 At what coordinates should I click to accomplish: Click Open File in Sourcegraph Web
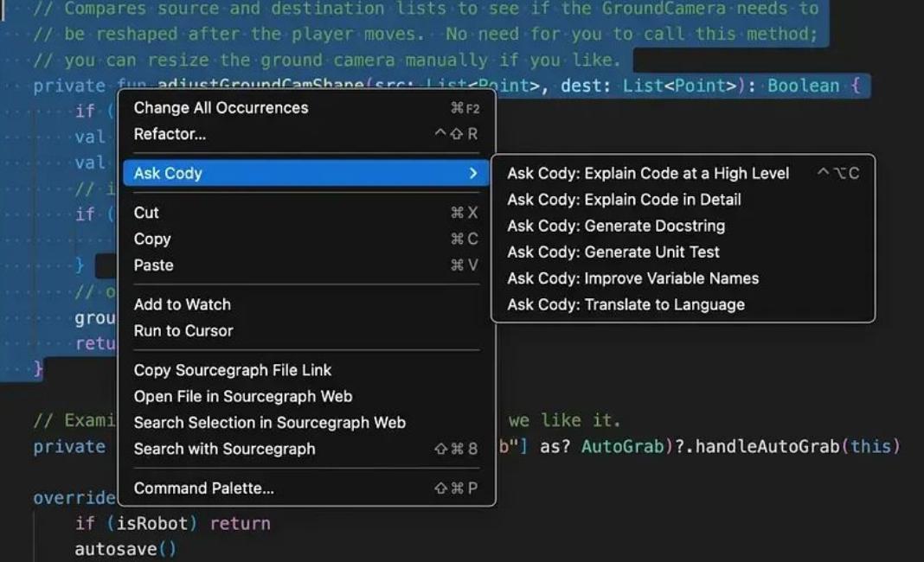pyautogui.click(x=306, y=397)
